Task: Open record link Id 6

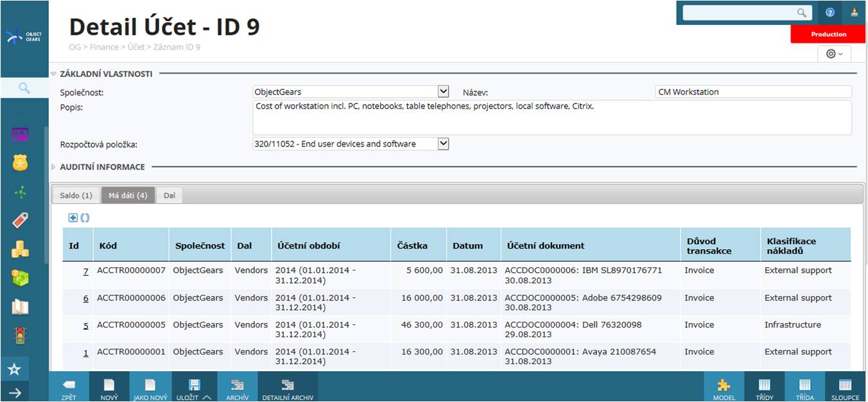Action: point(86,299)
